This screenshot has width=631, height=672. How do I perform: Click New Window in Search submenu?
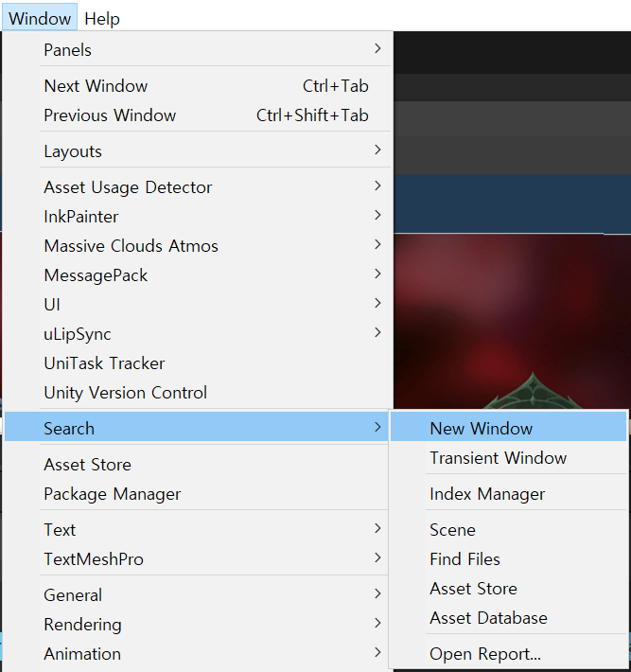[508, 428]
